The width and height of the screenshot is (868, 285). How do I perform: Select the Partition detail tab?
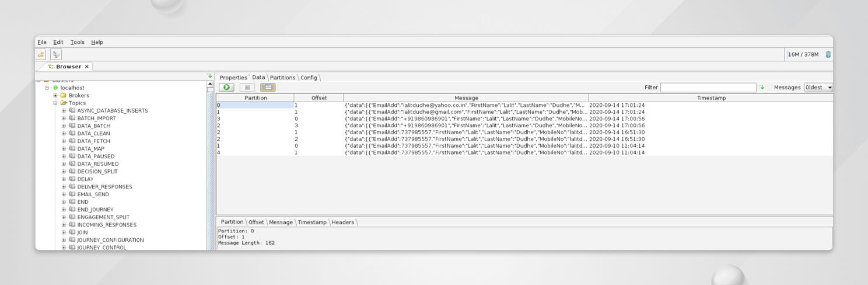click(232, 222)
